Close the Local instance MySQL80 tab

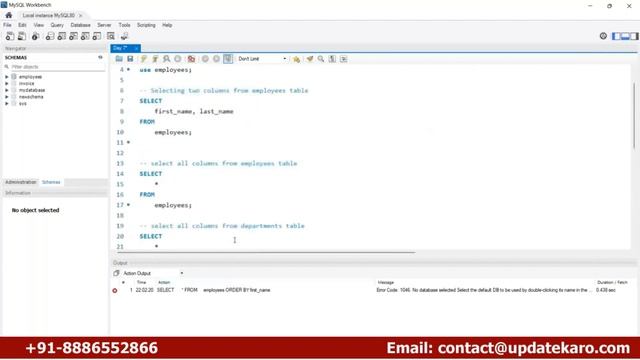(x=81, y=16)
